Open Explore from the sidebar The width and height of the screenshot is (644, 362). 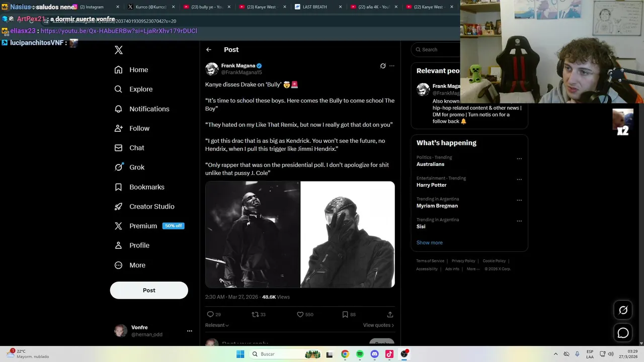click(x=133, y=89)
